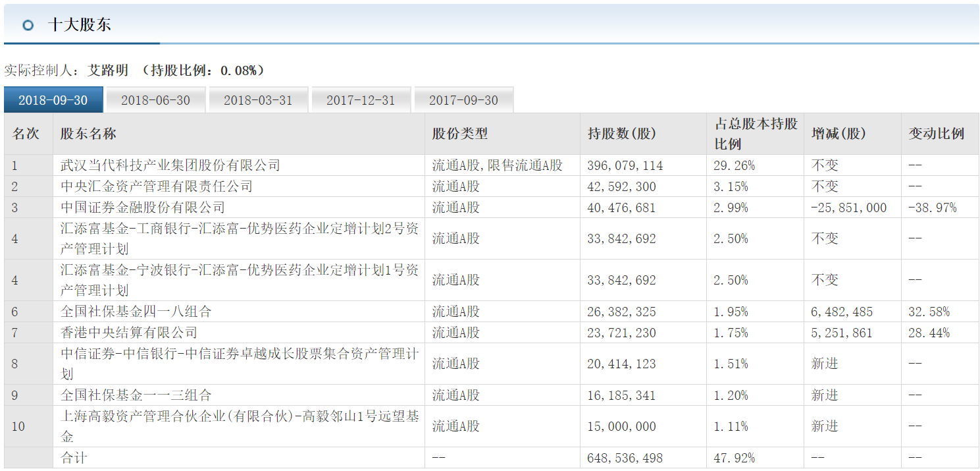The height and width of the screenshot is (471, 980).
Task: Select shareholder 香港中央结算有限公司
Action: [x=129, y=333]
